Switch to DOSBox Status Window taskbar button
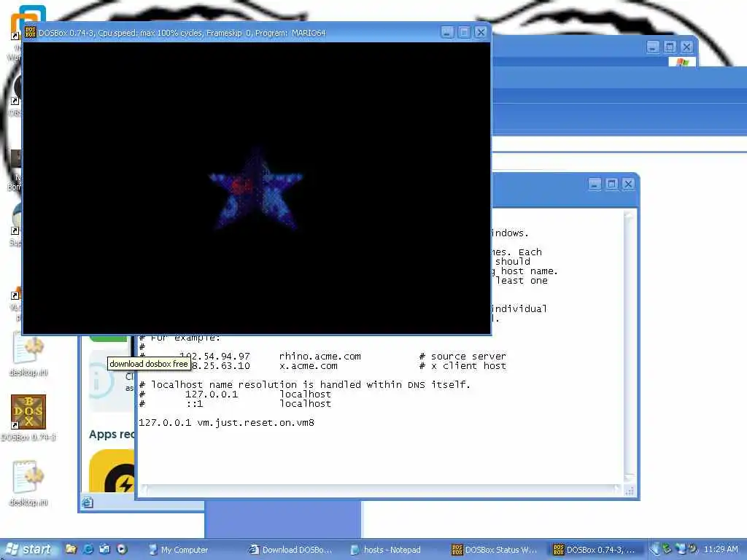 click(495, 550)
